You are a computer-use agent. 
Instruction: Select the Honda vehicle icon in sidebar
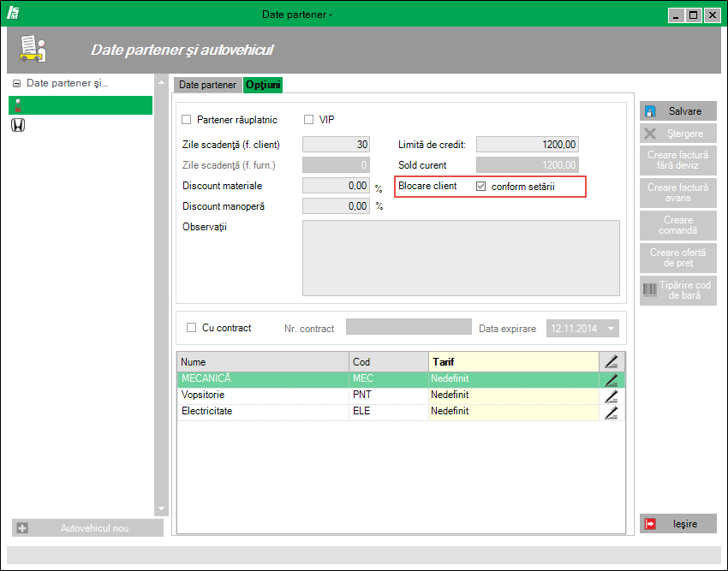pos(18,125)
